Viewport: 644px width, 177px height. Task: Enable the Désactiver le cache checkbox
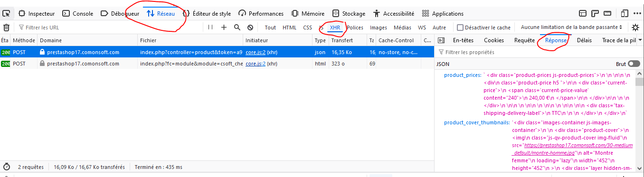tap(460, 28)
